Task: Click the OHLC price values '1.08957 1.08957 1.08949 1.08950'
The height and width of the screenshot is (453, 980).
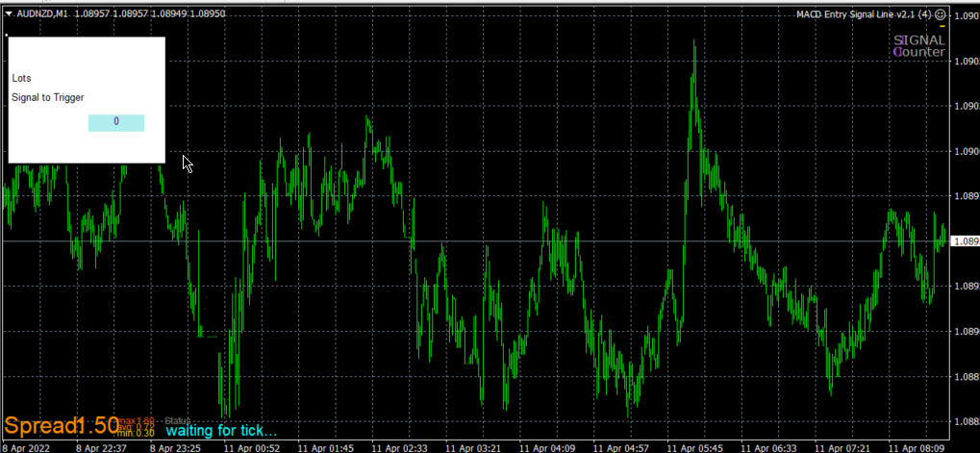Action: point(150,13)
